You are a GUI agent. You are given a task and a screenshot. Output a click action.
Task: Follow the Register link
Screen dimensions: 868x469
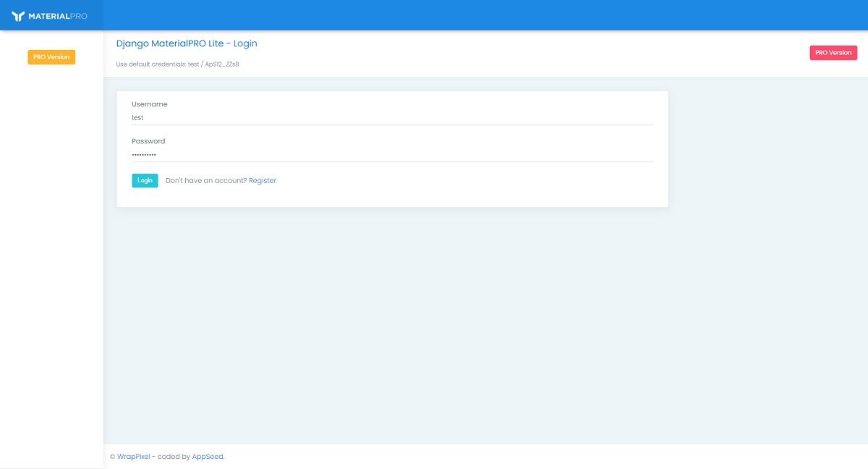click(x=263, y=181)
